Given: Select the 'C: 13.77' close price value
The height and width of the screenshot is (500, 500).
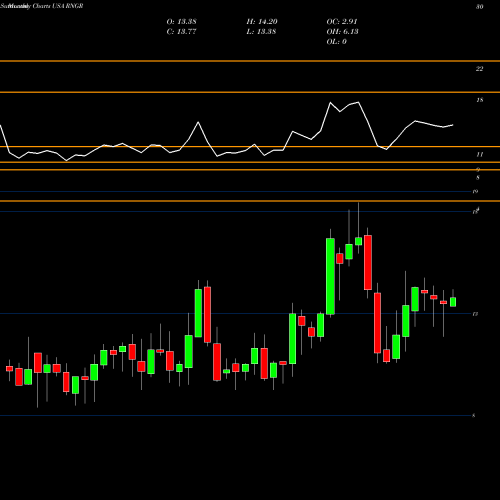Looking at the screenshot, I should pyautogui.click(x=181, y=32).
